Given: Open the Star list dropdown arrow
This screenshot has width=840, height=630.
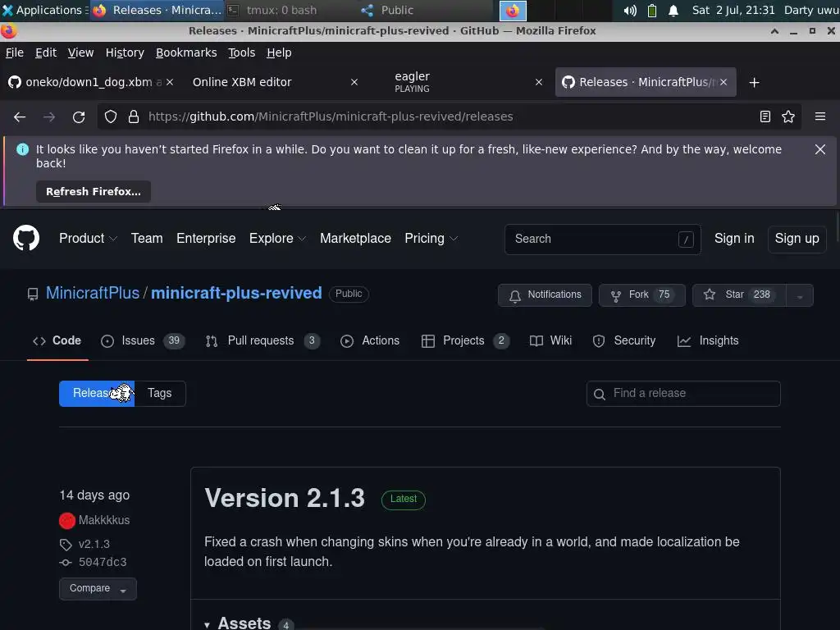Looking at the screenshot, I should pyautogui.click(x=800, y=295).
